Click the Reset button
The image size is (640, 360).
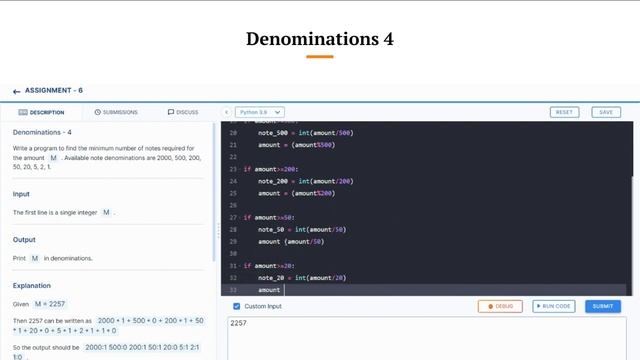click(x=564, y=112)
